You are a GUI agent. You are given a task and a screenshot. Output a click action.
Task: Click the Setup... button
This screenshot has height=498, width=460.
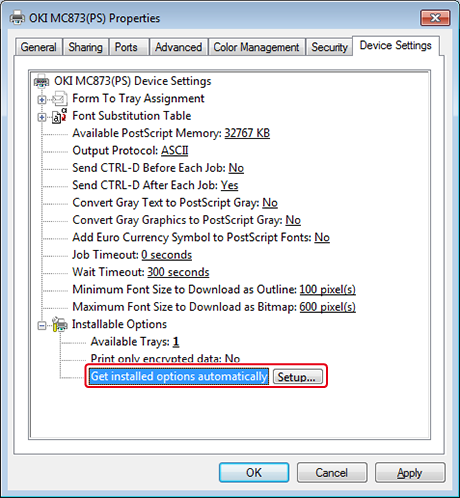point(298,377)
